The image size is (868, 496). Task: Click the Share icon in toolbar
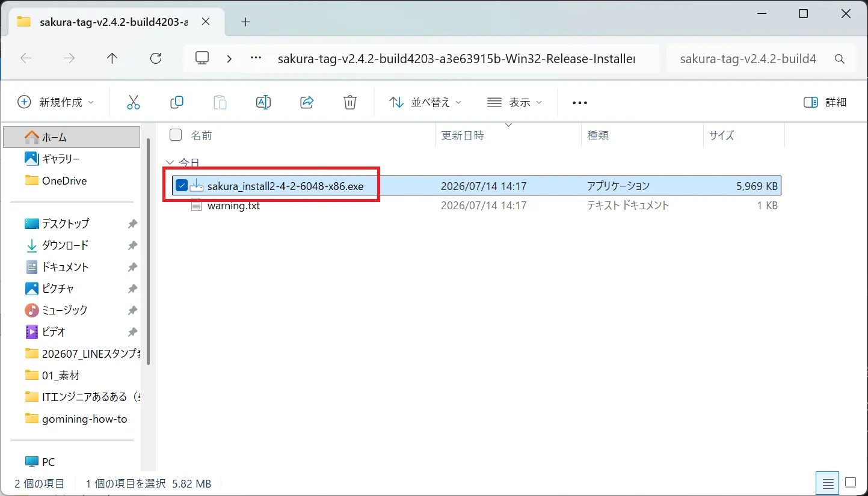click(307, 102)
